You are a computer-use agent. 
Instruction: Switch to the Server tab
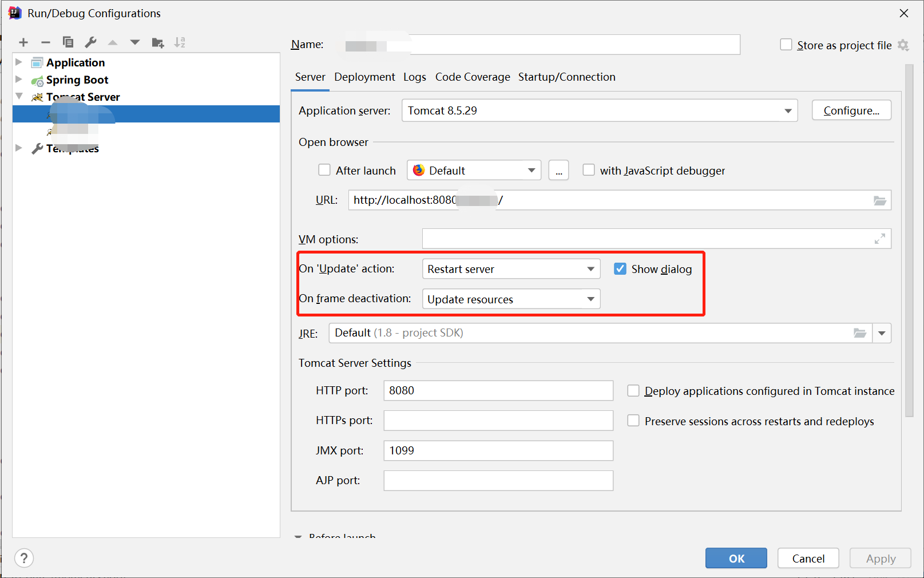click(x=310, y=77)
